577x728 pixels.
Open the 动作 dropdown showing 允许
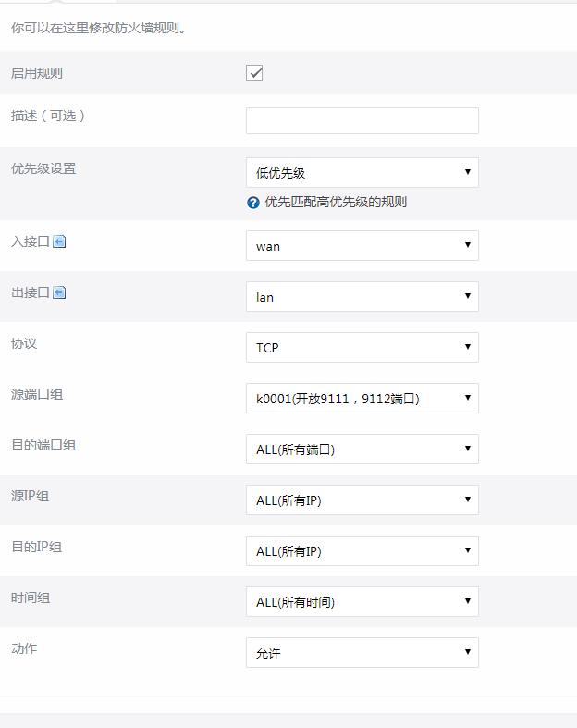[x=362, y=653]
